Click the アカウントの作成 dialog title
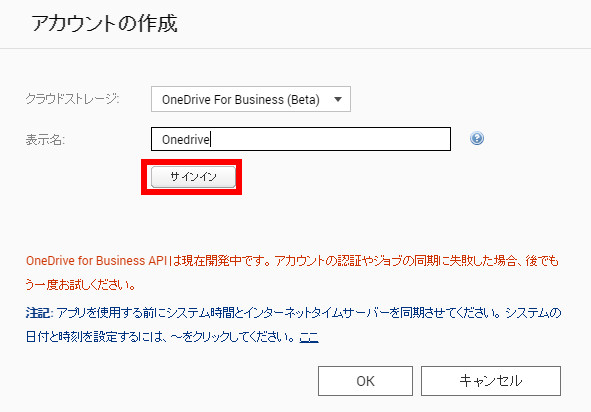The image size is (591, 412). (x=104, y=24)
